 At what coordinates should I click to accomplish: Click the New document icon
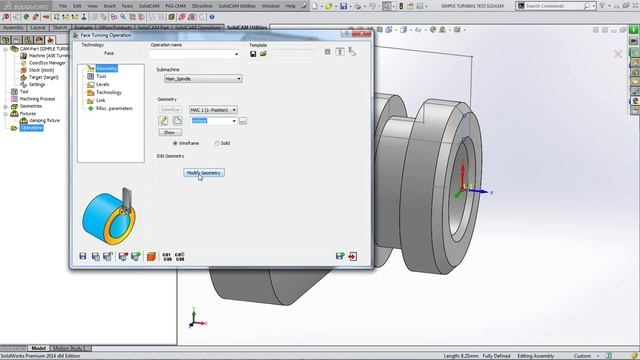pos(315,6)
